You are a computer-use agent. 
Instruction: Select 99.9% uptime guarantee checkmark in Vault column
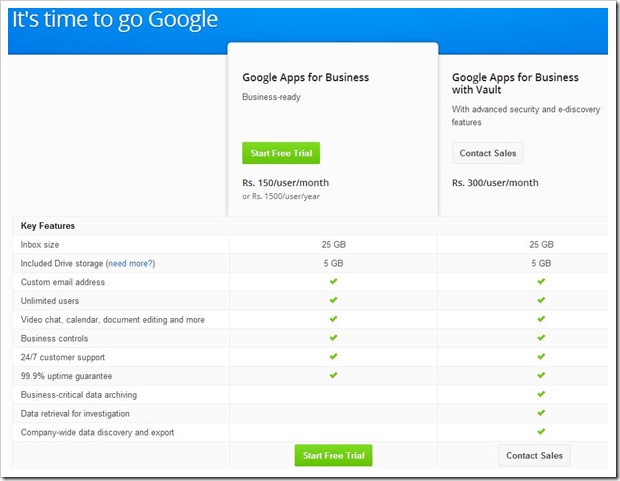(x=540, y=375)
